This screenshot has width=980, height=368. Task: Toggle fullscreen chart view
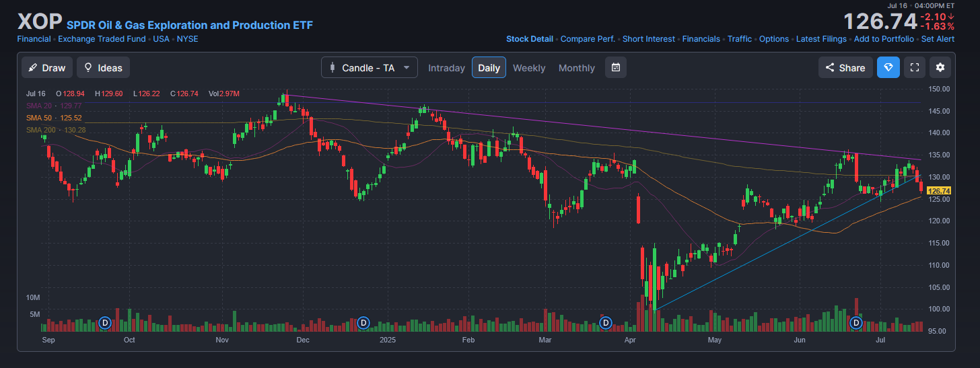[915, 67]
